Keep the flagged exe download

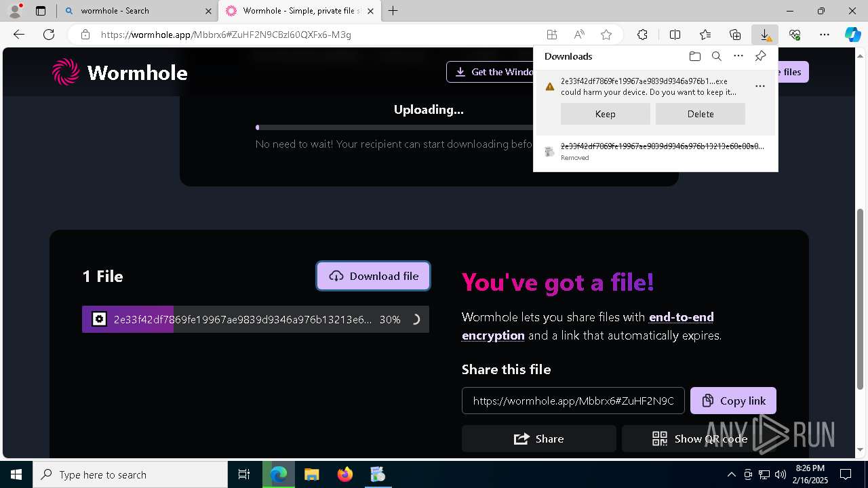[606, 114]
